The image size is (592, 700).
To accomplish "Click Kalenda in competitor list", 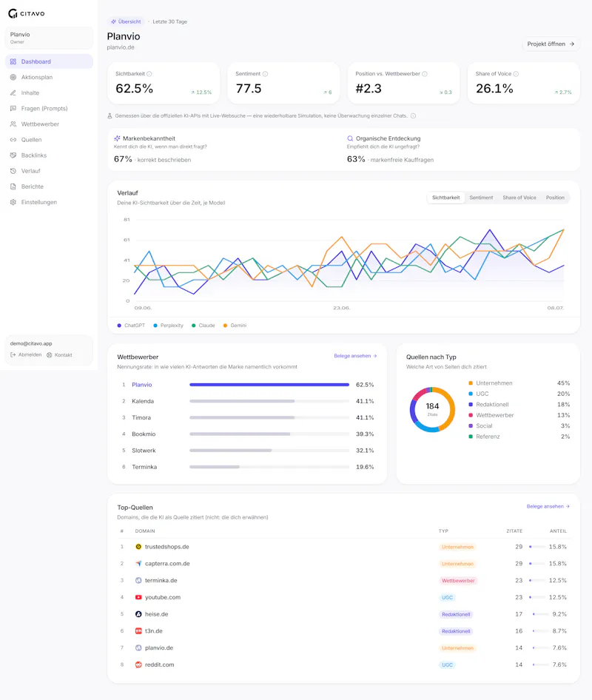I will click(x=143, y=401).
